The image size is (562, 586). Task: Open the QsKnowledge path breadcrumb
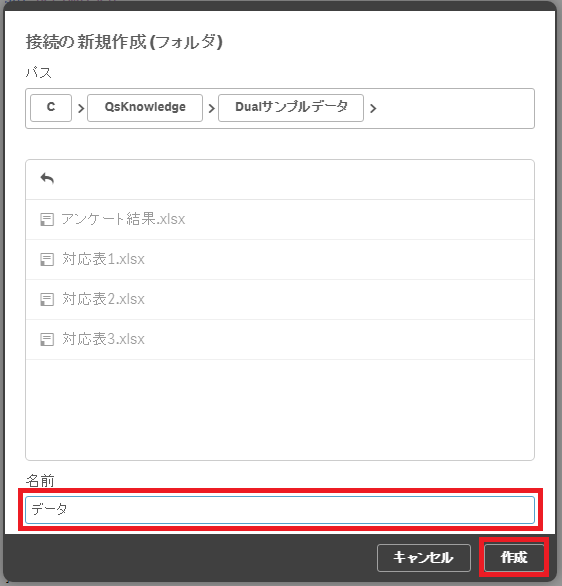click(145, 108)
